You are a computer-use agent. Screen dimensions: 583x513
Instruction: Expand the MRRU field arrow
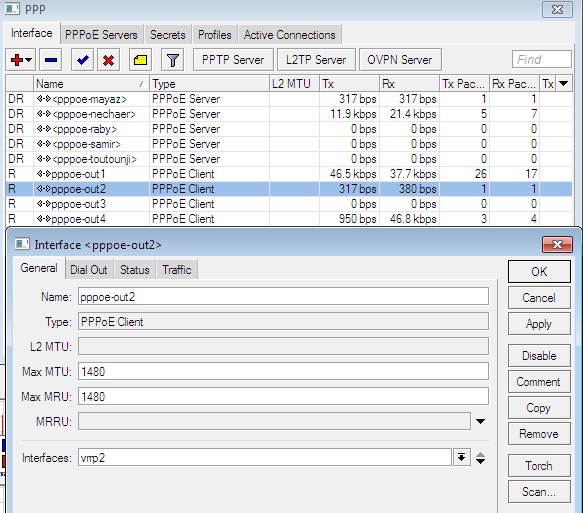point(480,422)
